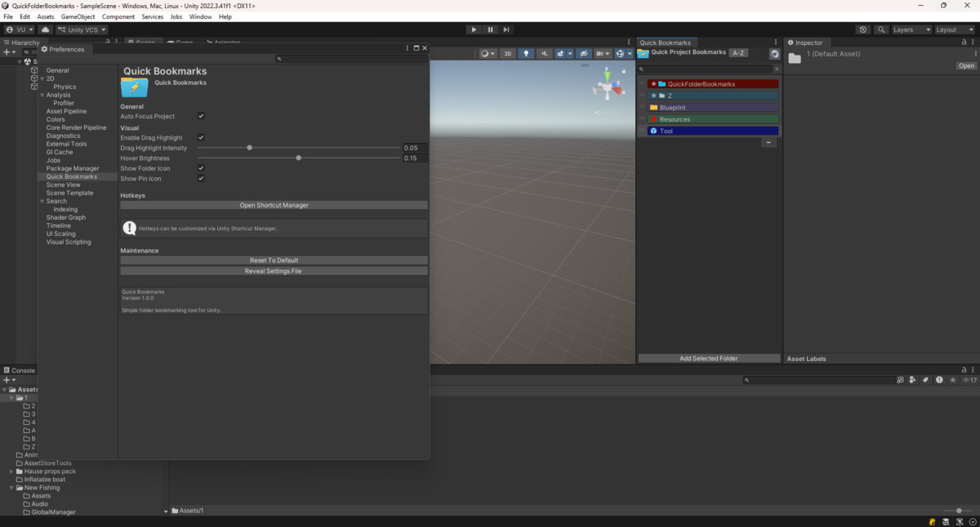
Task: Open the Window menu
Action: point(200,16)
